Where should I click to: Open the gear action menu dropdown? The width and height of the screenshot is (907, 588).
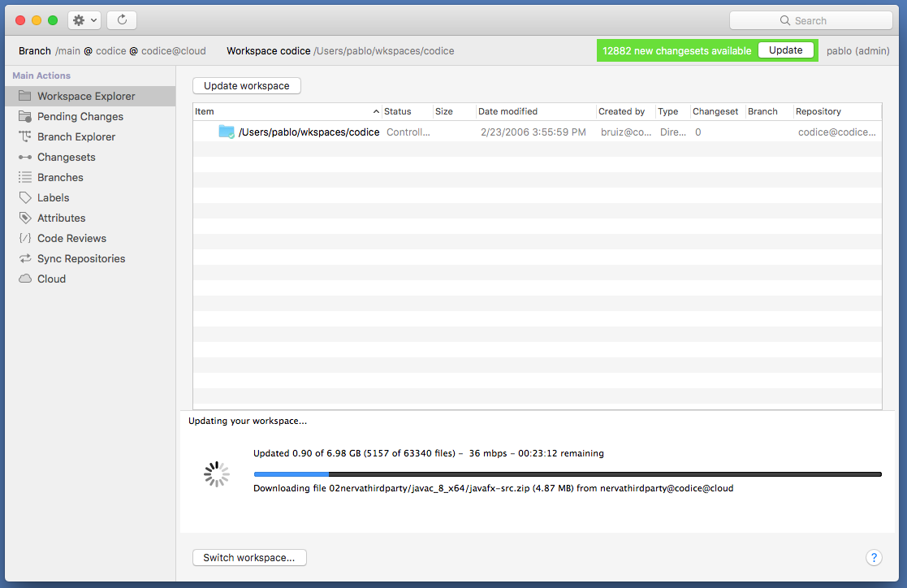point(84,19)
